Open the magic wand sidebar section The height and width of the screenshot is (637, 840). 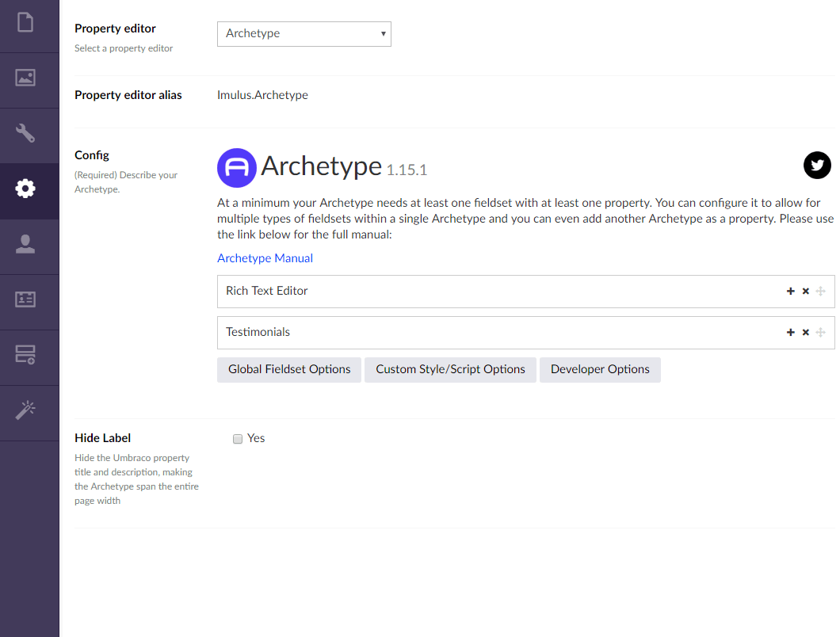click(x=25, y=410)
